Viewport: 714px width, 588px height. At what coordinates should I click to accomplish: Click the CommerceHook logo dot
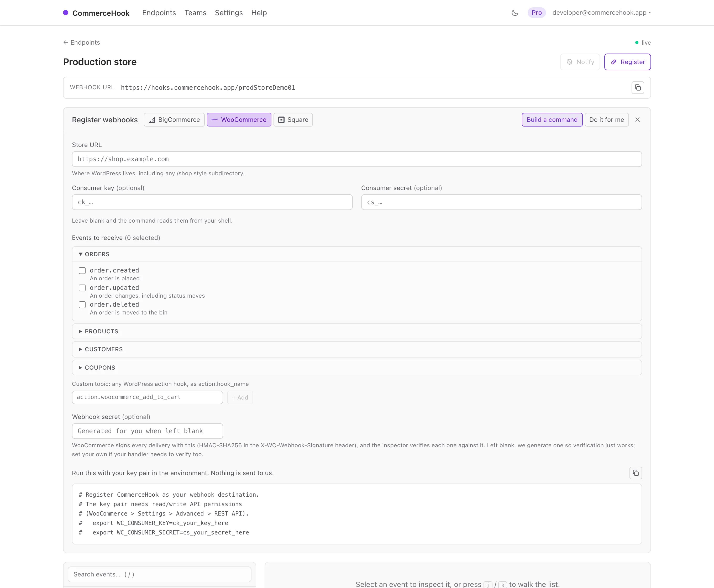(x=66, y=13)
